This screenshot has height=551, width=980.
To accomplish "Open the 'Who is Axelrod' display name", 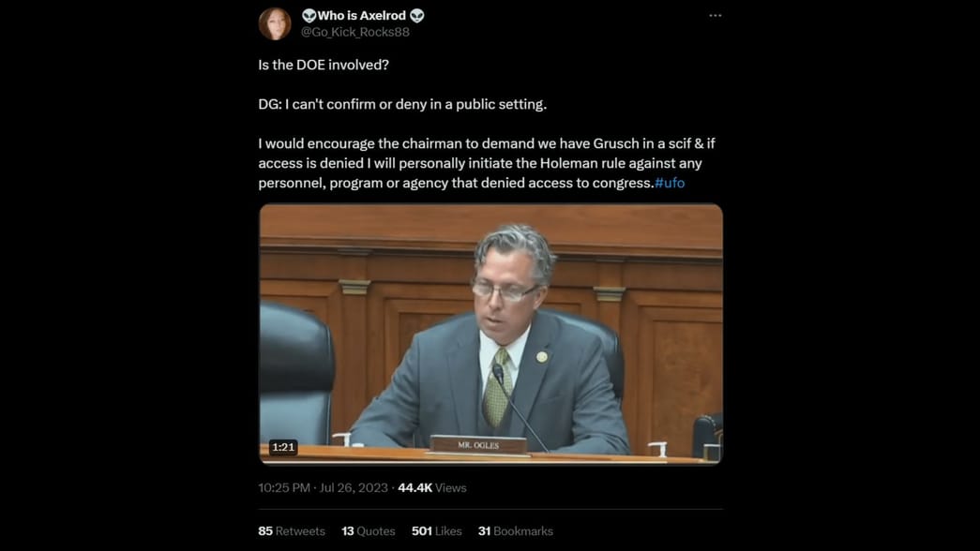I will pos(362,16).
